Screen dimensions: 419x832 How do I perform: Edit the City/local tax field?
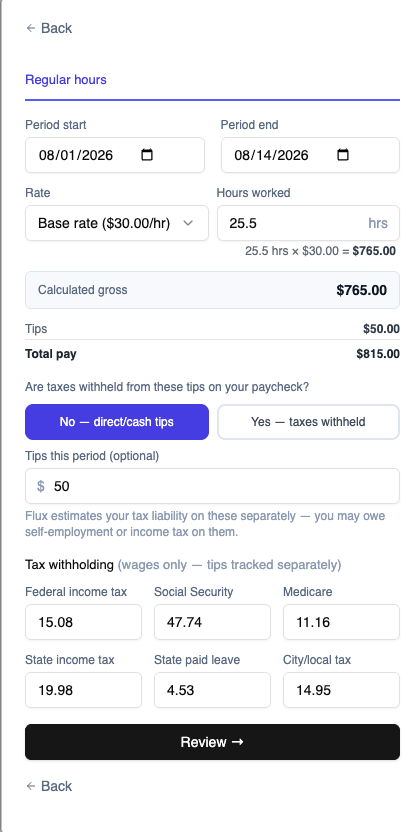point(341,690)
